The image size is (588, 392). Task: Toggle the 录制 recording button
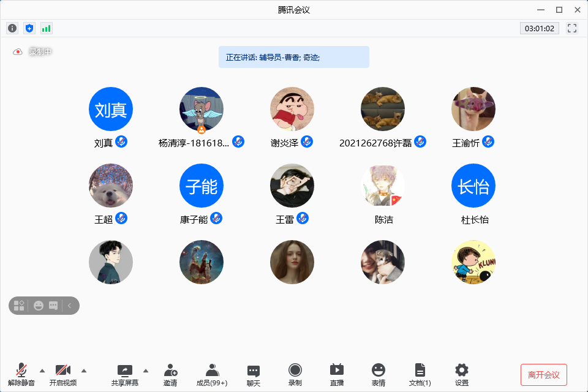coord(295,374)
